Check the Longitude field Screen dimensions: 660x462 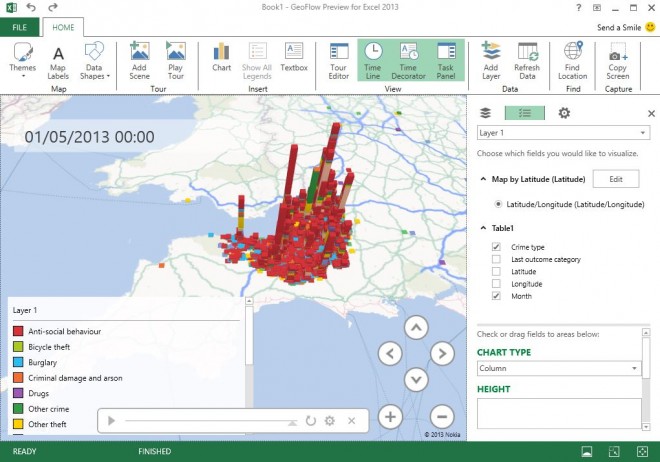point(496,284)
